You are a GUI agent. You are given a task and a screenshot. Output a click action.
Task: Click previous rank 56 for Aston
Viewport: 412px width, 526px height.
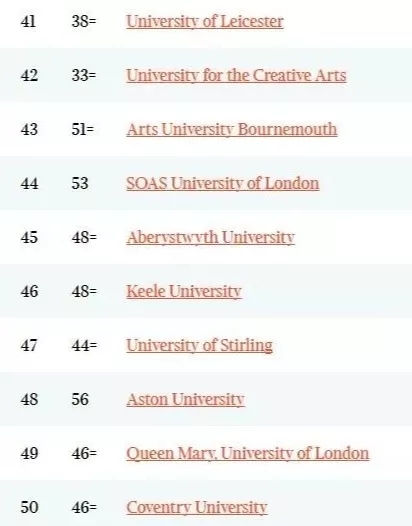click(80, 399)
